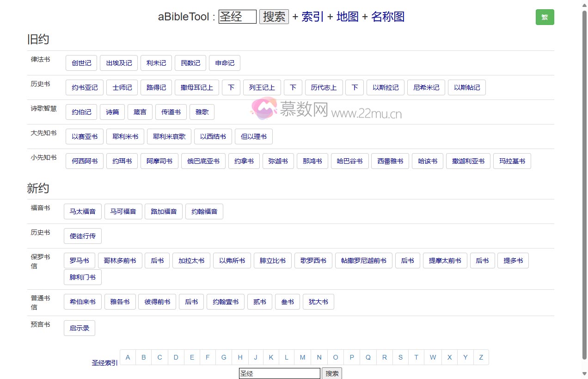Select 诗篇 Psalms
The image size is (588, 379).
(x=112, y=112)
